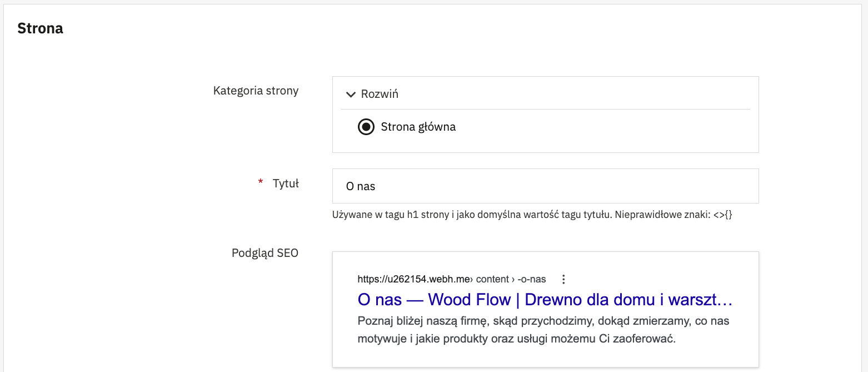Expand the Rozwiń category chevron
The height and width of the screenshot is (372, 868).
coord(350,95)
